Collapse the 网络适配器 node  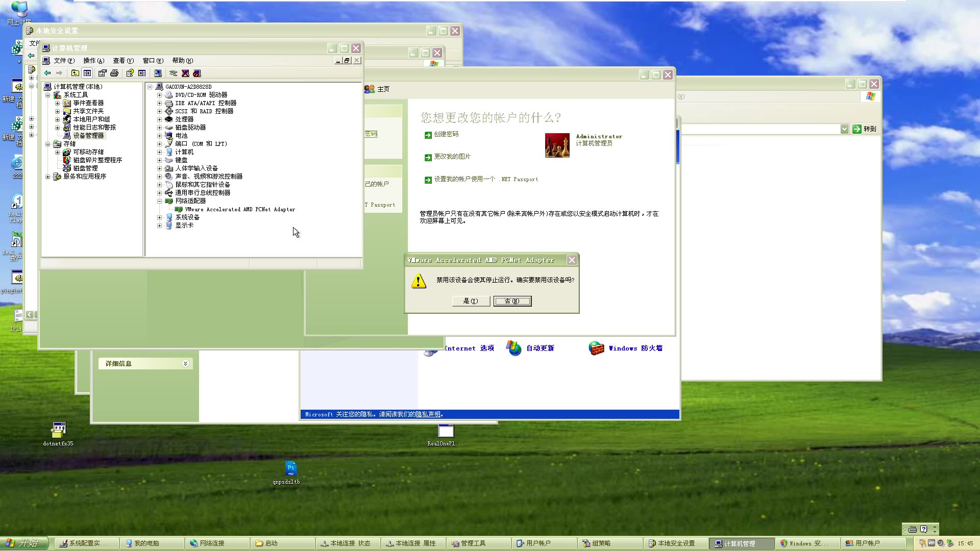tap(159, 201)
